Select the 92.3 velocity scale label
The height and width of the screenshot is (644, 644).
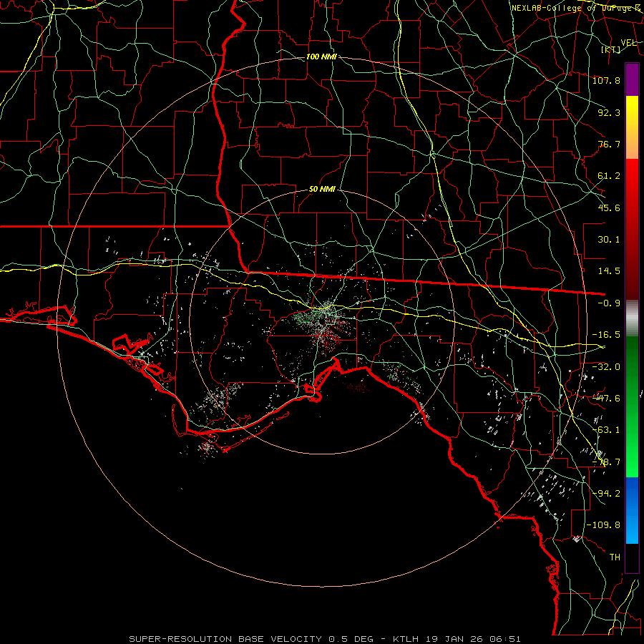click(x=609, y=112)
